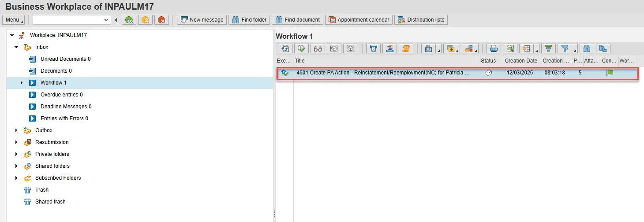Image resolution: width=644 pixels, height=222 pixels.
Task: Click the cube status icon in workflow row
Action: point(488,73)
